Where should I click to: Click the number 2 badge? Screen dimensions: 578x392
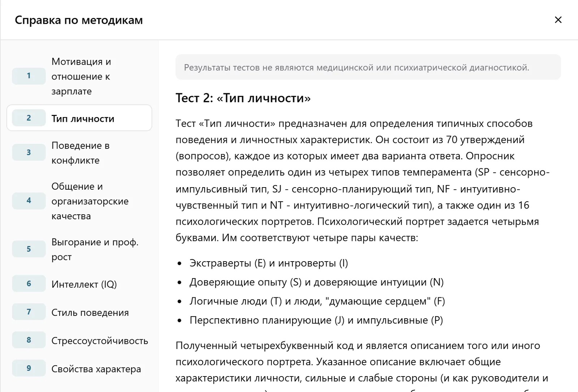tap(29, 118)
